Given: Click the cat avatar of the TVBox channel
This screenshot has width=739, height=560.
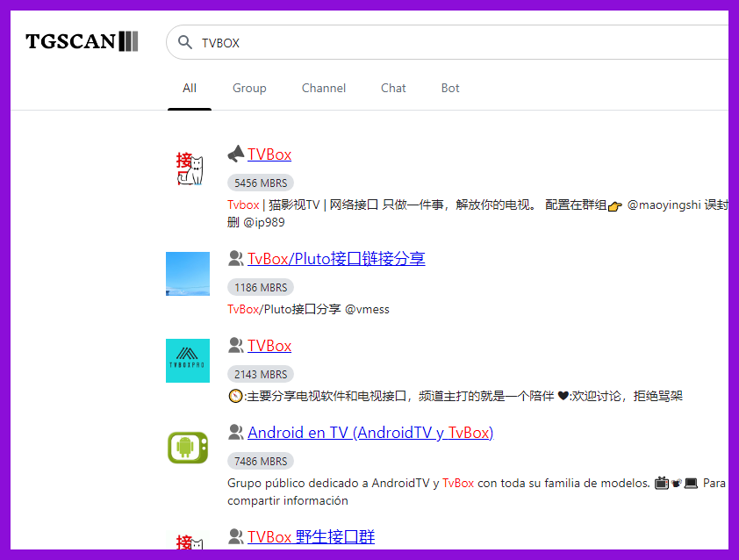Looking at the screenshot, I should coord(190,169).
